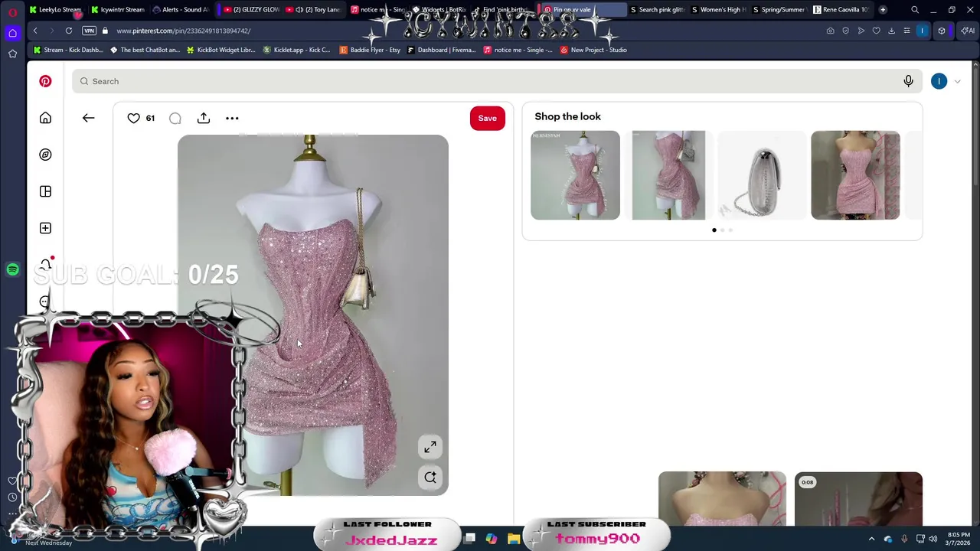The width and height of the screenshot is (980, 551).
Task: Open the volume icon in system tray
Action: [933, 539]
